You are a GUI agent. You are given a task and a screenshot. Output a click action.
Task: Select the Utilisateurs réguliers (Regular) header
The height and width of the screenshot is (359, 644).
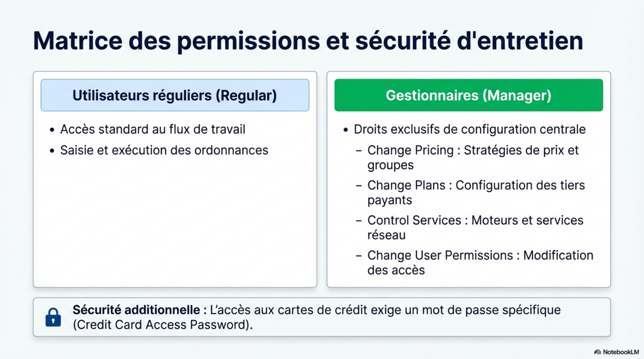175,95
